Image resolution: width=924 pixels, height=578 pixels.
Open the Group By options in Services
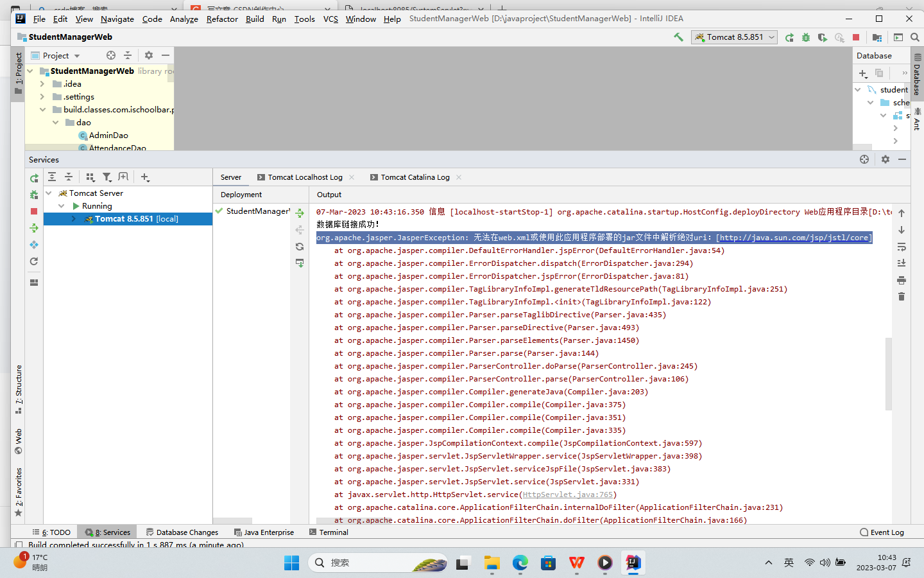90,177
